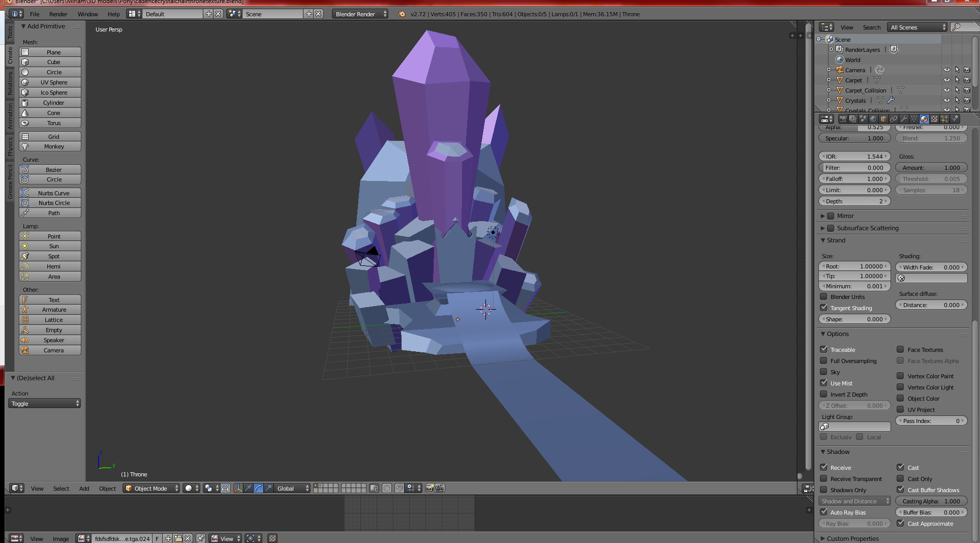Open the Render menu
Screen dimensions: 980x543
pyautogui.click(x=58, y=14)
